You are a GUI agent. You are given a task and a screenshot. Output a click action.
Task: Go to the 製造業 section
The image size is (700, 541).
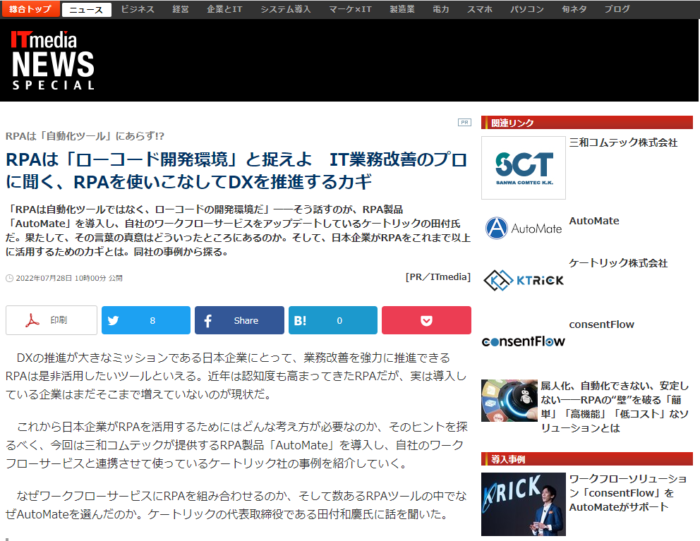[x=402, y=9]
